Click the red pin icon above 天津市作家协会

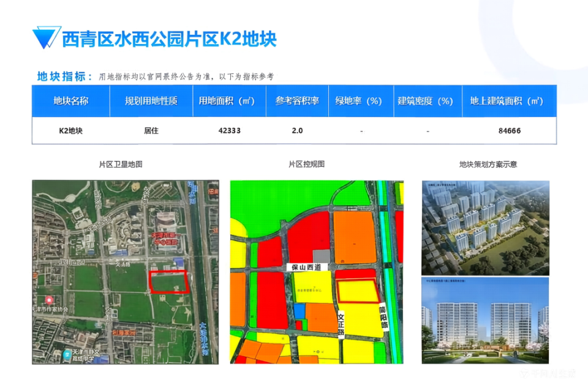pyautogui.click(x=49, y=300)
